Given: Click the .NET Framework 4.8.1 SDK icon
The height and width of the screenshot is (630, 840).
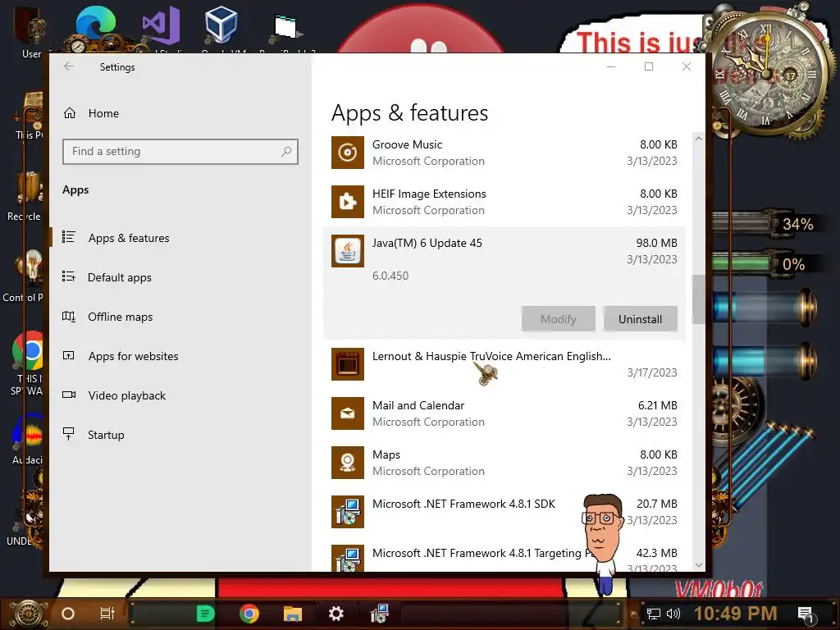Looking at the screenshot, I should (348, 512).
